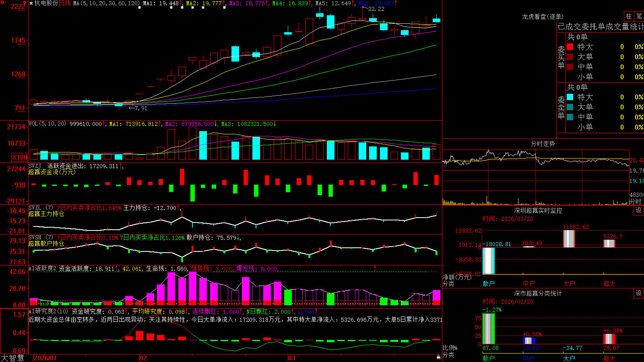Select the 03 month marker on the timeline
Screen dimensions: 644x362
click(x=292, y=358)
